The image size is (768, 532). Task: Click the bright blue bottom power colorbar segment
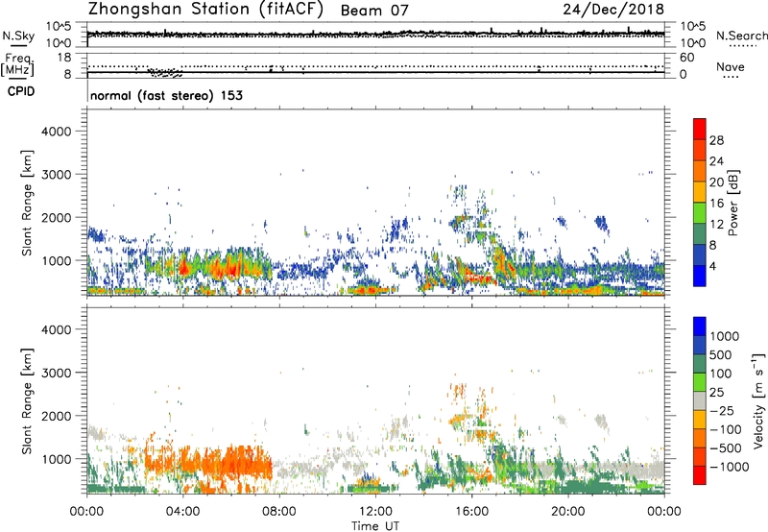click(700, 276)
